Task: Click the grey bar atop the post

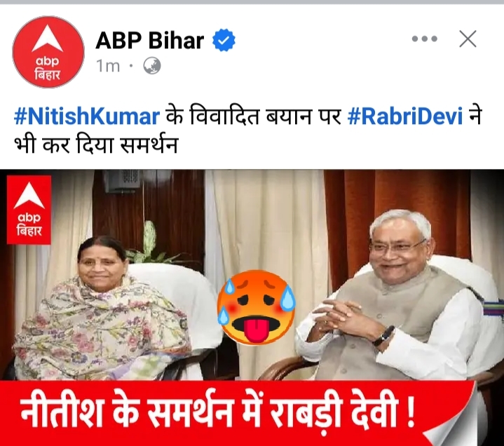Action: coord(252,2)
